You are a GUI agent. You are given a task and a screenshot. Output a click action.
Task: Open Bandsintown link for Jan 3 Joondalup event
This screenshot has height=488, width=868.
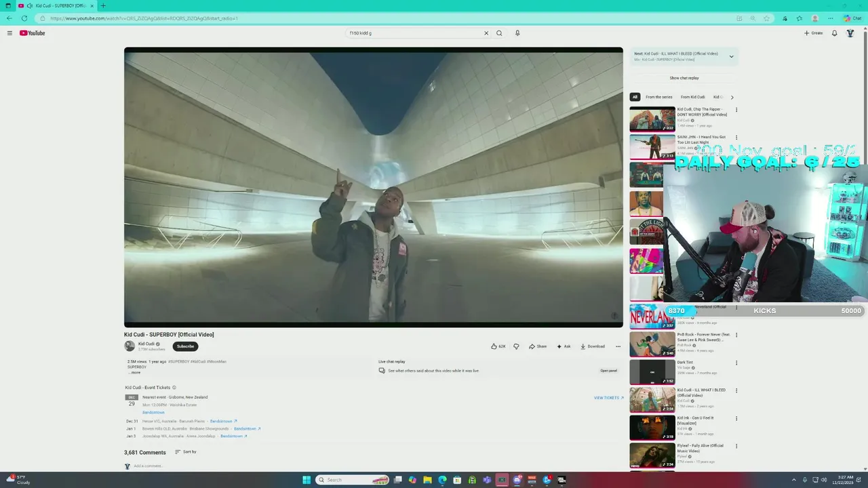[x=233, y=436]
